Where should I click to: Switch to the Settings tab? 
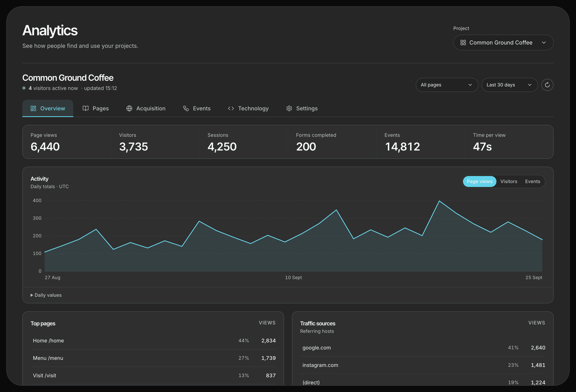[x=302, y=108]
